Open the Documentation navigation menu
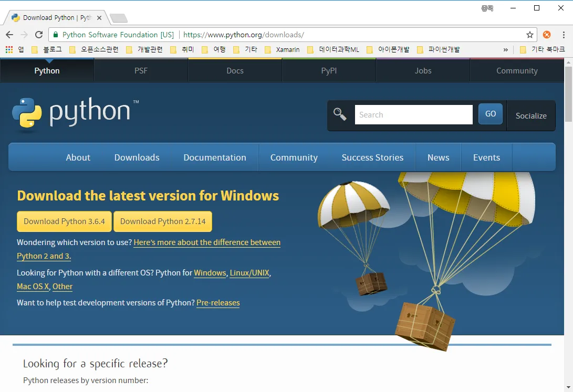The width and height of the screenshot is (573, 392). pyautogui.click(x=214, y=157)
